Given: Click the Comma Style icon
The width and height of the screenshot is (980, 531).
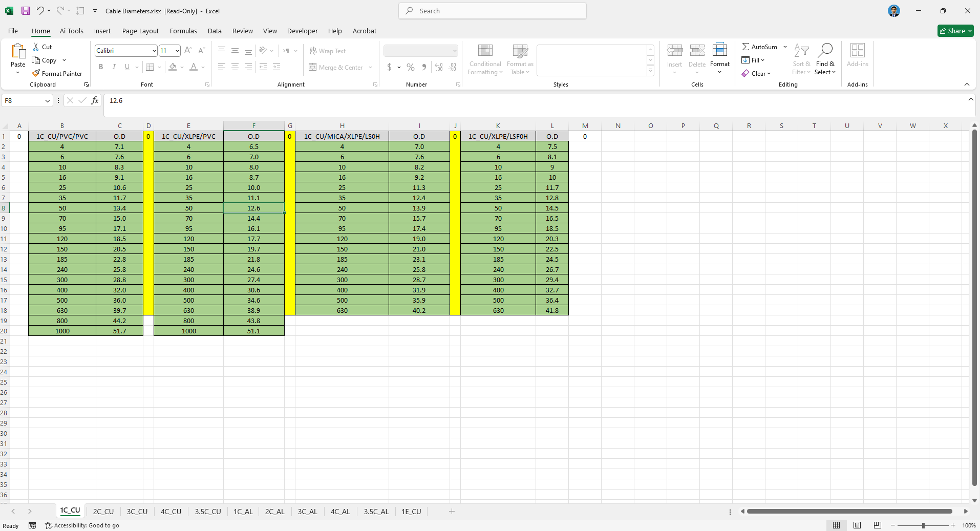Looking at the screenshot, I should [x=424, y=67].
